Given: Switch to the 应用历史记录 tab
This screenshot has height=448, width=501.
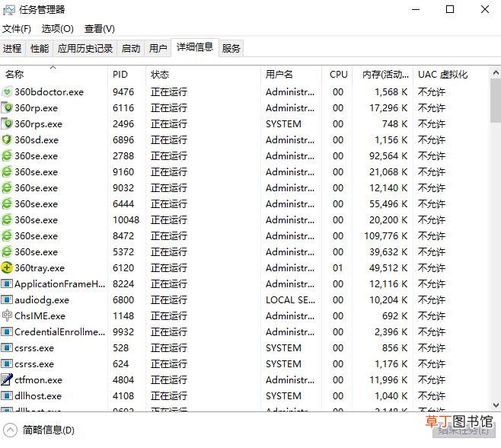Looking at the screenshot, I should 85,49.
